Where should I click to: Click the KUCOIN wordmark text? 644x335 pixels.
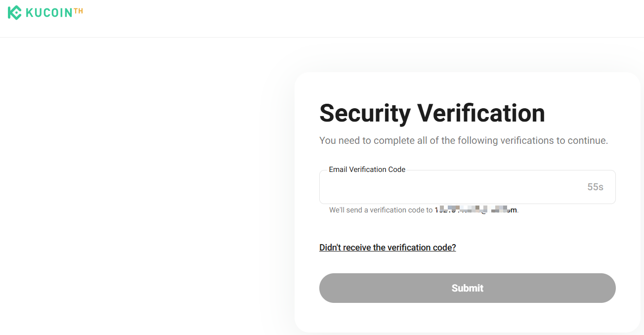coord(48,13)
